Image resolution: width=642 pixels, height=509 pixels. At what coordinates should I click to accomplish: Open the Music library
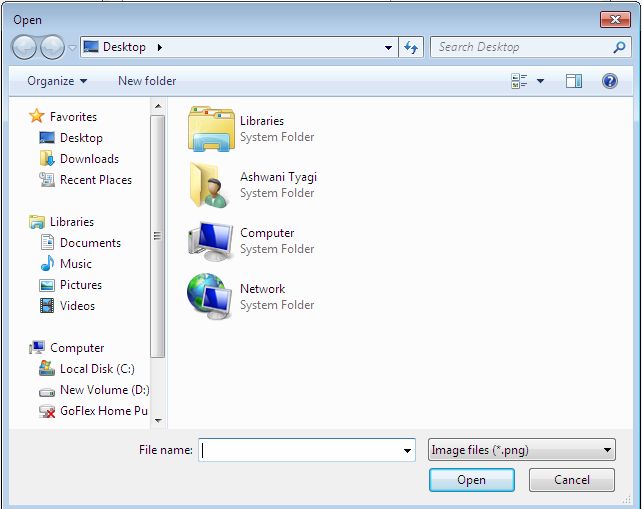[76, 264]
